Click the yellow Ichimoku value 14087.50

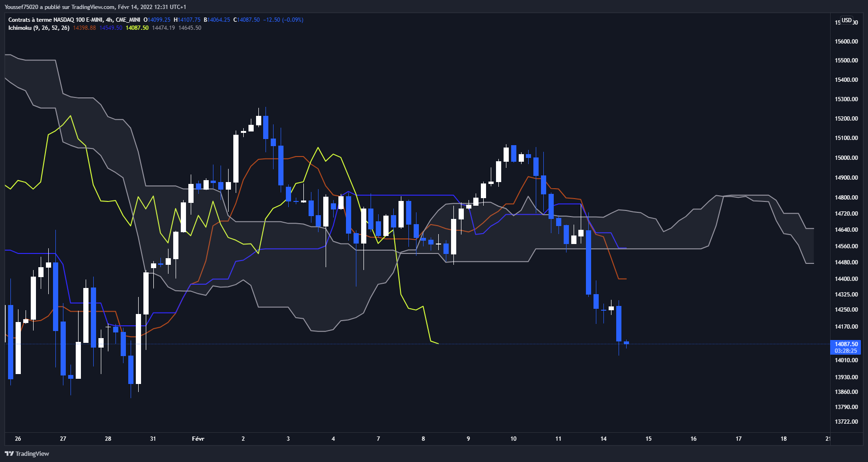pyautogui.click(x=137, y=28)
